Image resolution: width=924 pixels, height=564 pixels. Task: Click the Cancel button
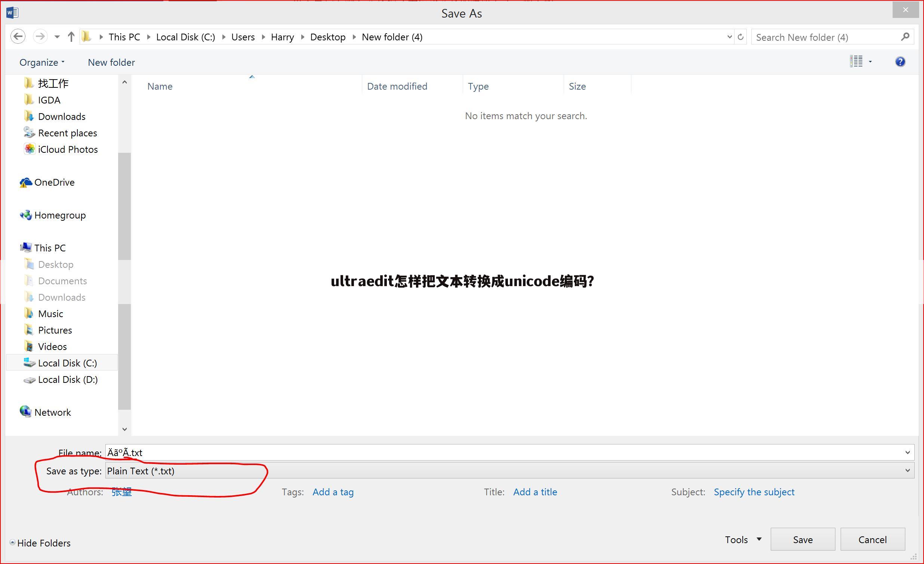click(873, 539)
